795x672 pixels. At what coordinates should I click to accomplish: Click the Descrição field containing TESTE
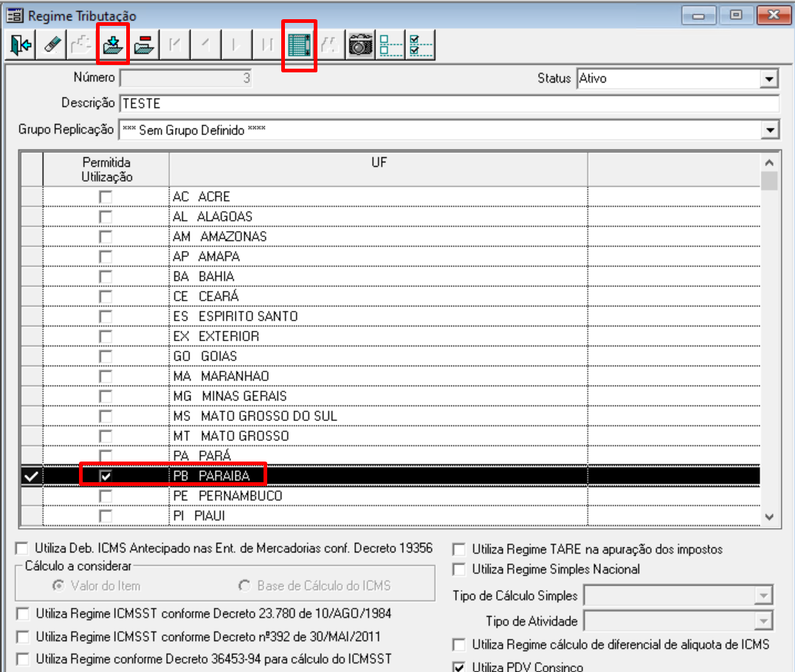pos(450,103)
